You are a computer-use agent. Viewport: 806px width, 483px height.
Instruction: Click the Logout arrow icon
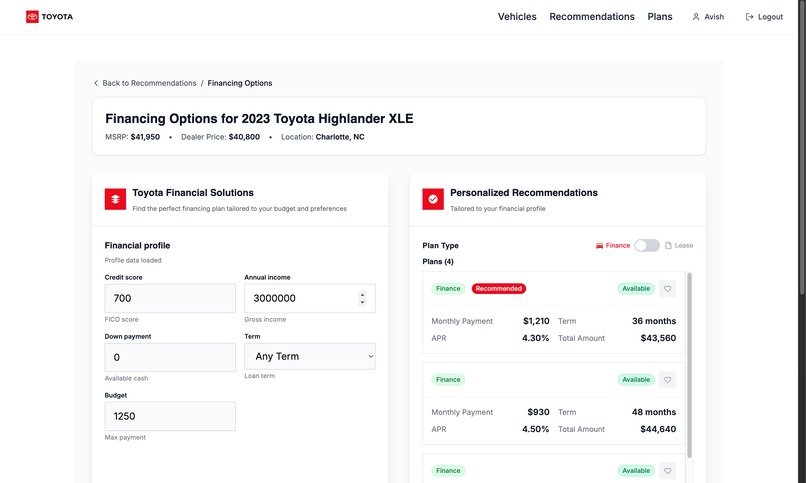(x=749, y=17)
